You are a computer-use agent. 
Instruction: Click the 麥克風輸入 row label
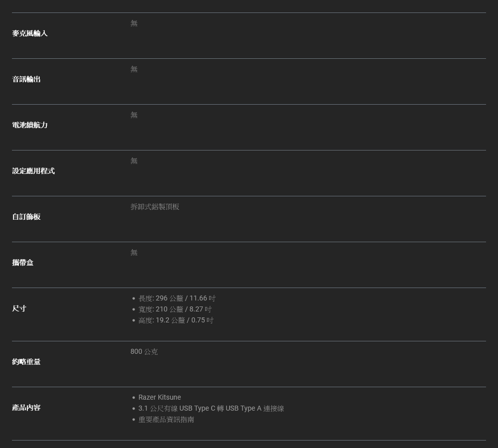click(x=30, y=33)
